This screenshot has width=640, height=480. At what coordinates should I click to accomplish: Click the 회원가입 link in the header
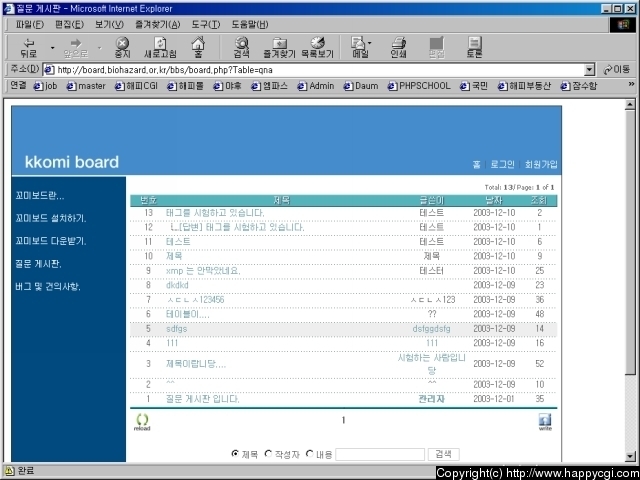tap(541, 164)
